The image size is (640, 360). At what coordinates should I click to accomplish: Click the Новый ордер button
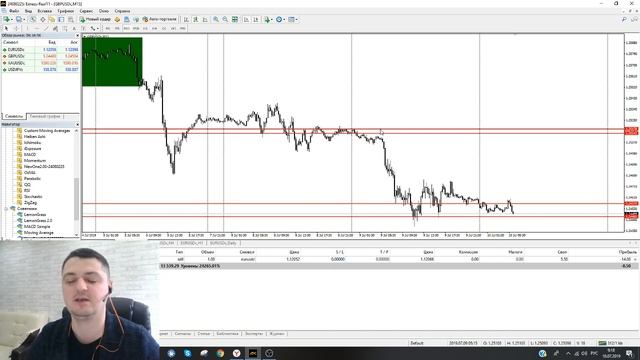[95, 19]
